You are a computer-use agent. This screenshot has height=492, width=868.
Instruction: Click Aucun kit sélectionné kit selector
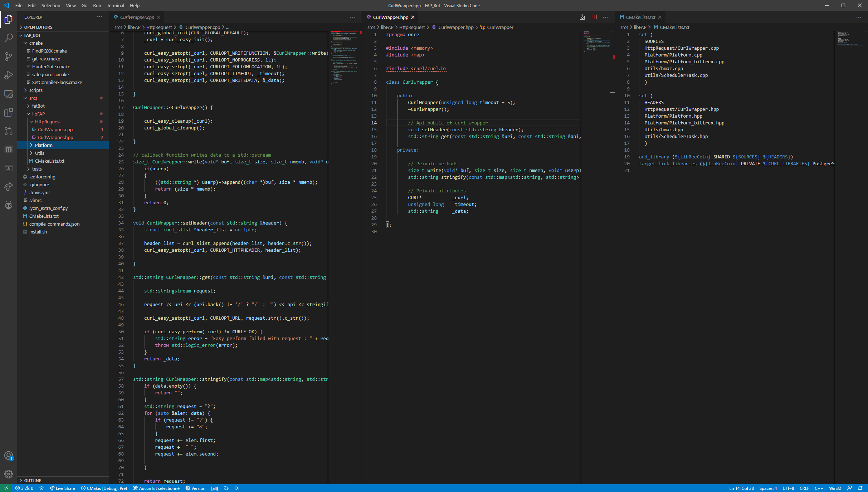point(156,488)
